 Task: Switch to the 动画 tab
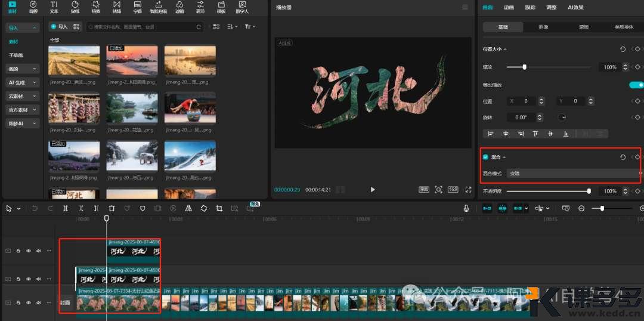click(509, 7)
